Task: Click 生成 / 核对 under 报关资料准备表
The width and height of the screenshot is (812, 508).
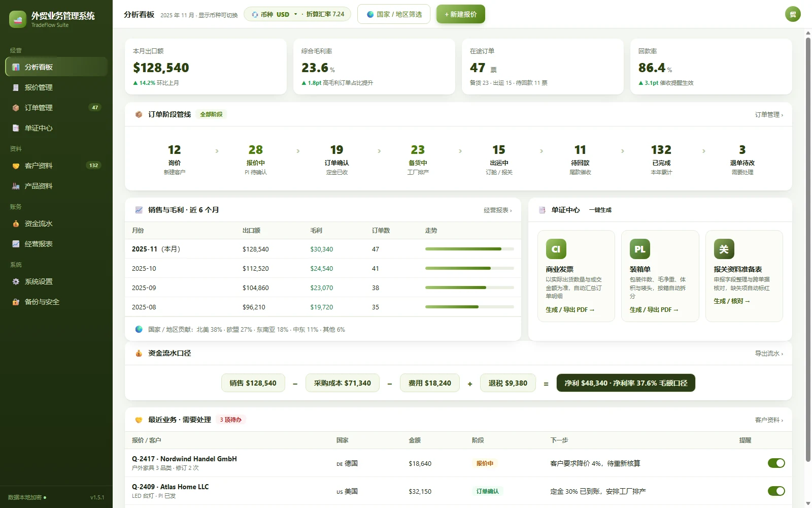Action: (732, 301)
